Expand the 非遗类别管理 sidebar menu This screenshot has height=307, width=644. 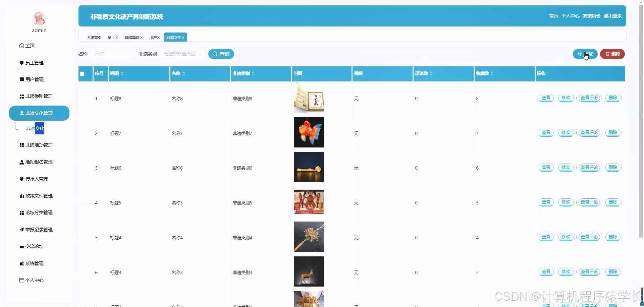click(x=39, y=96)
